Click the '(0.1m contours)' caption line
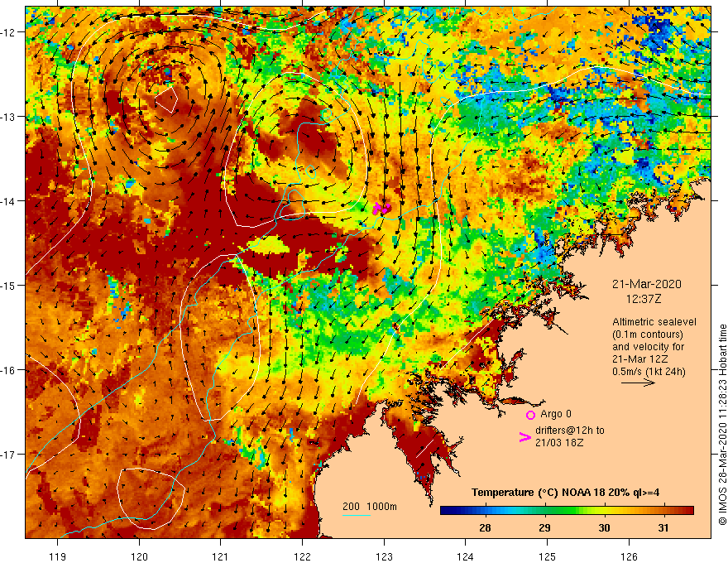 [648, 334]
